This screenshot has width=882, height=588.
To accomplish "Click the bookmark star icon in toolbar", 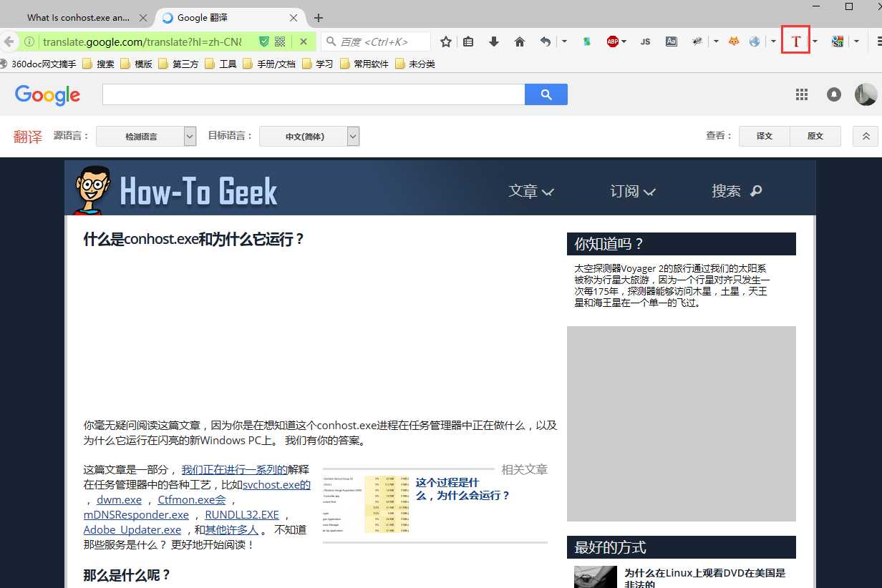I will 446,41.
